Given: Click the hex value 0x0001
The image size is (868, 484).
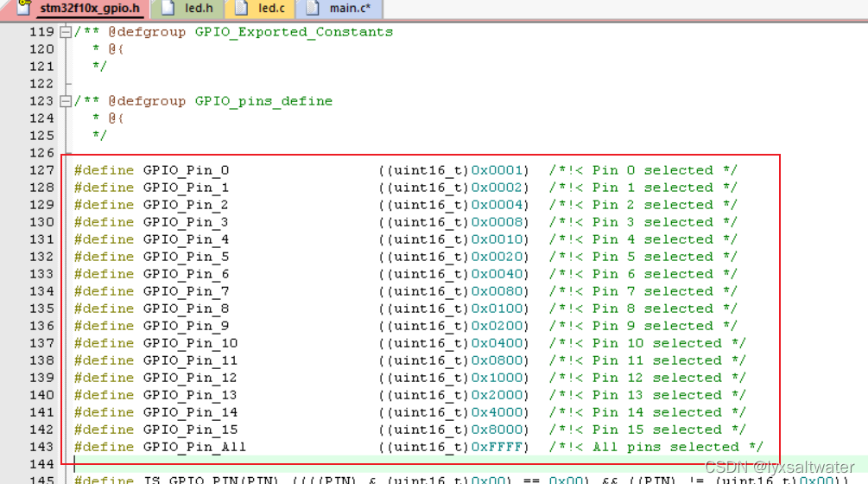Looking at the screenshot, I should click(x=497, y=170).
